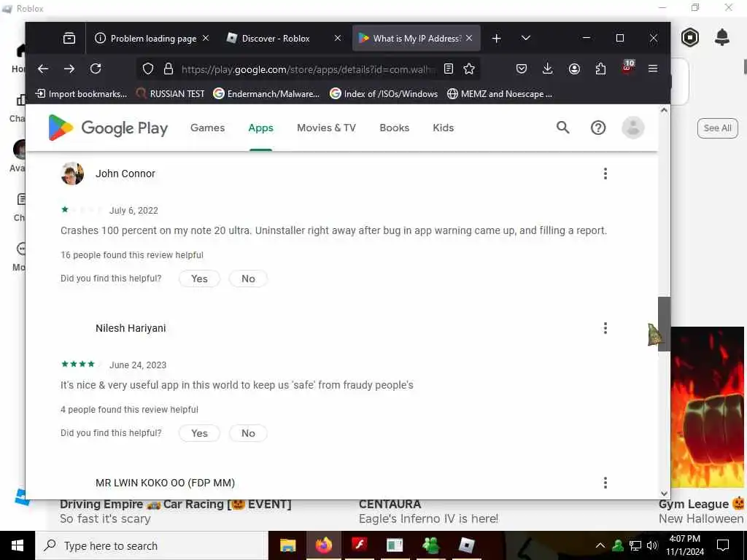Mark Nilesh Hariyani review helpful with Yes
Image resolution: width=747 pixels, height=560 pixels.
point(199,433)
